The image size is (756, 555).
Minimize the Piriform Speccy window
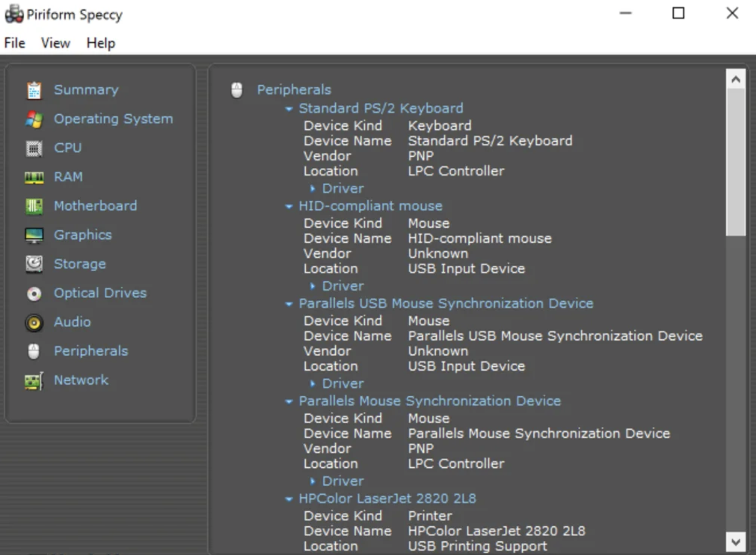tap(626, 13)
